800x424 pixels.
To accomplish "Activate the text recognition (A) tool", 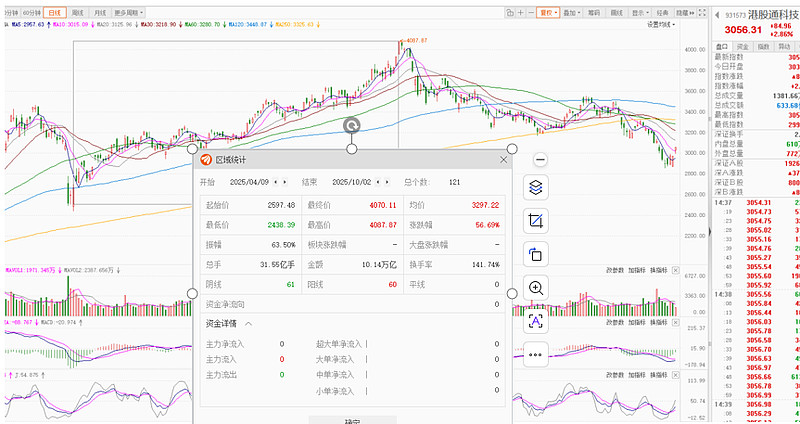I will coord(536,321).
